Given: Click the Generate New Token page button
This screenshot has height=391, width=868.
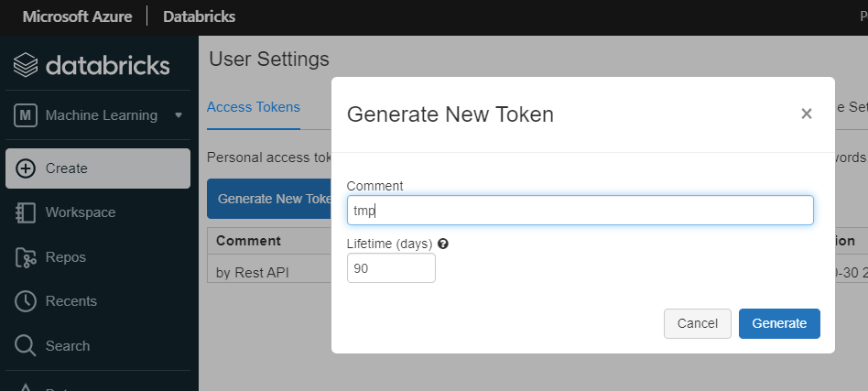Looking at the screenshot, I should 271,199.
